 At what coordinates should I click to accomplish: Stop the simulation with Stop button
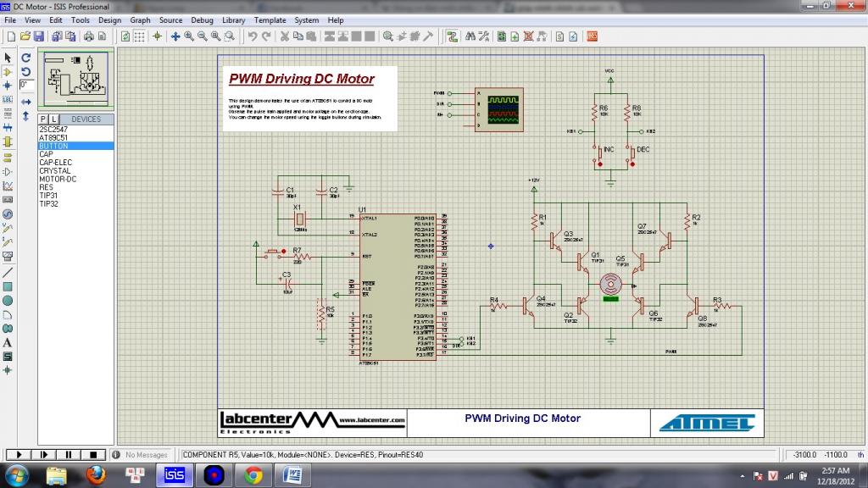(95, 455)
